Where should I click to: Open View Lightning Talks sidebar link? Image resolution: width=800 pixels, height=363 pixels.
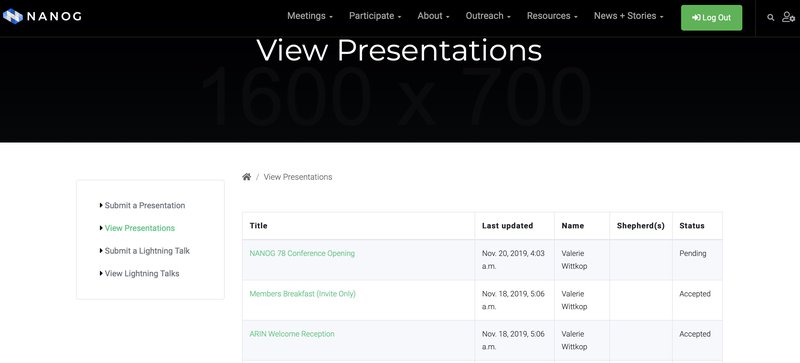point(142,274)
